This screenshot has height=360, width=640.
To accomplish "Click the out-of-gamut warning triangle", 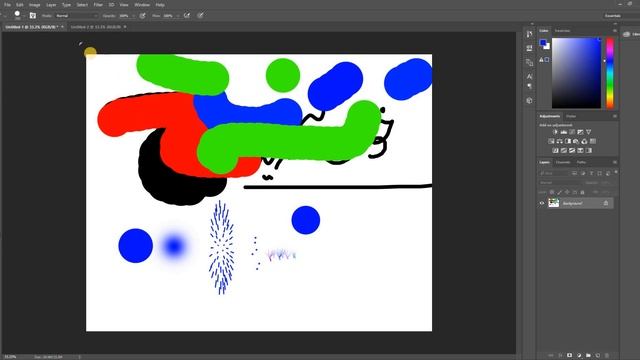I will coord(542,60).
